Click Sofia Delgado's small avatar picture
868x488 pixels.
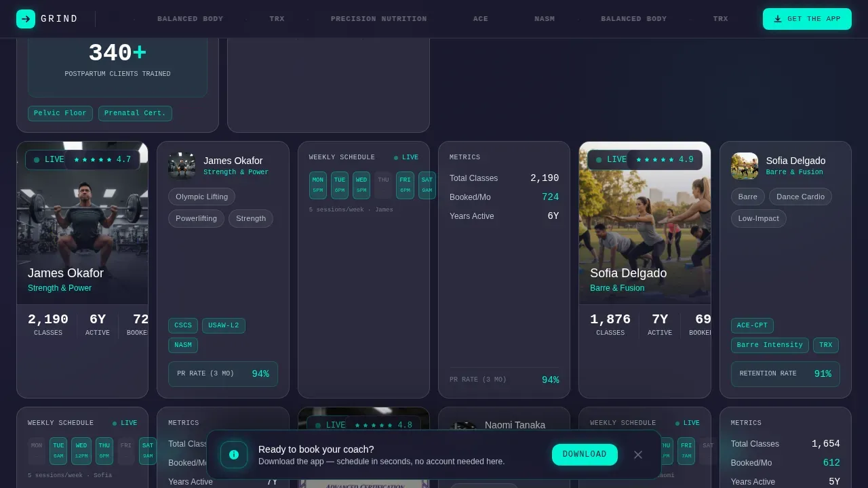[745, 166]
